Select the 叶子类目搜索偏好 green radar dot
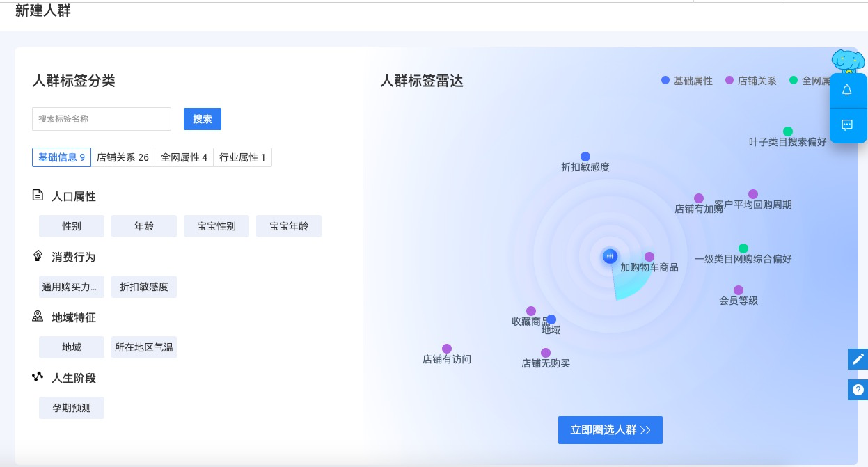 point(788,132)
